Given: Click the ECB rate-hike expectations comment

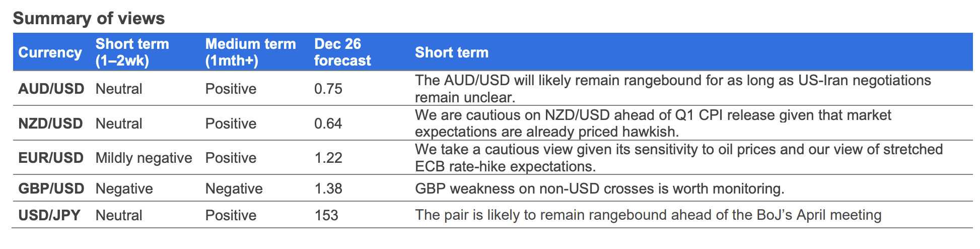Looking at the screenshot, I should [x=678, y=158].
